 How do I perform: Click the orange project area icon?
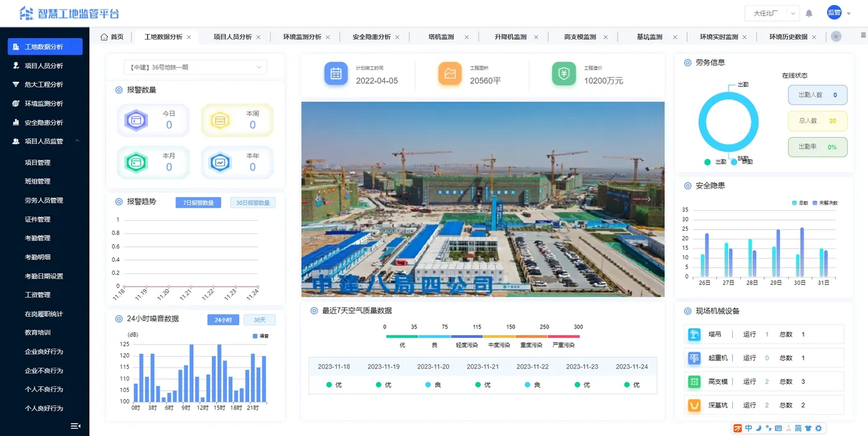click(x=449, y=74)
